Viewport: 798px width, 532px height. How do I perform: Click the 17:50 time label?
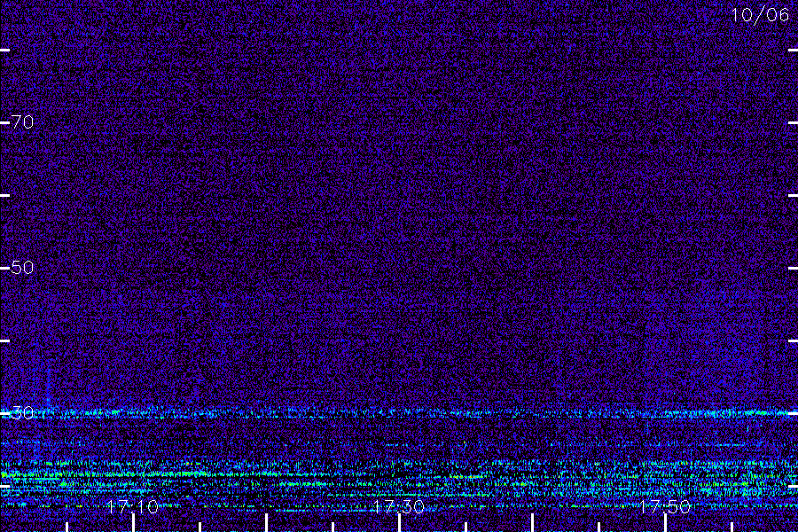point(665,506)
